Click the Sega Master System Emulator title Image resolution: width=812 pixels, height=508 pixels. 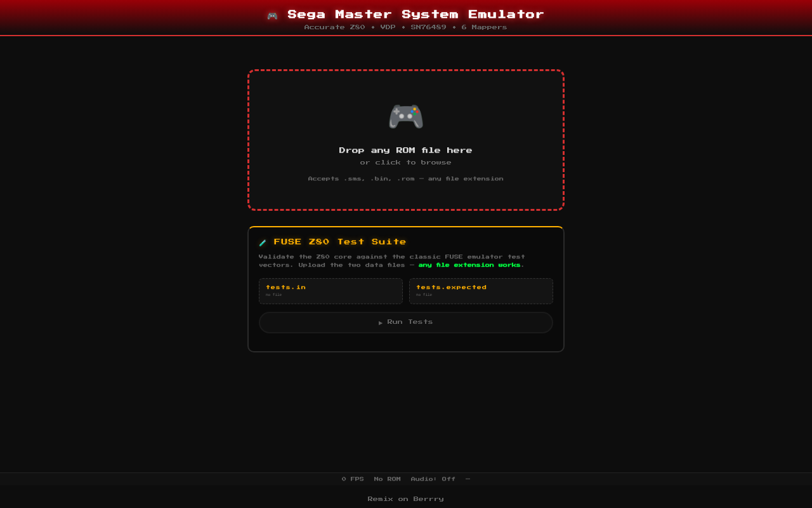pyautogui.click(x=416, y=15)
